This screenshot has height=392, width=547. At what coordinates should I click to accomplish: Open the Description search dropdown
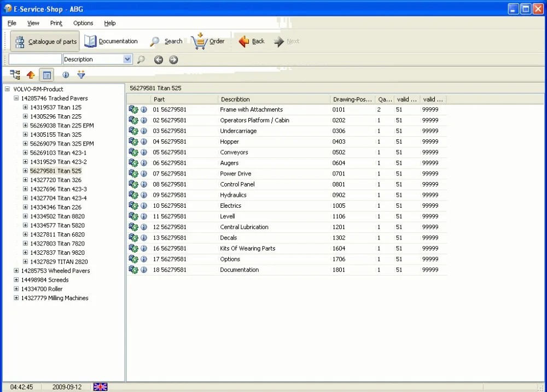[127, 59]
